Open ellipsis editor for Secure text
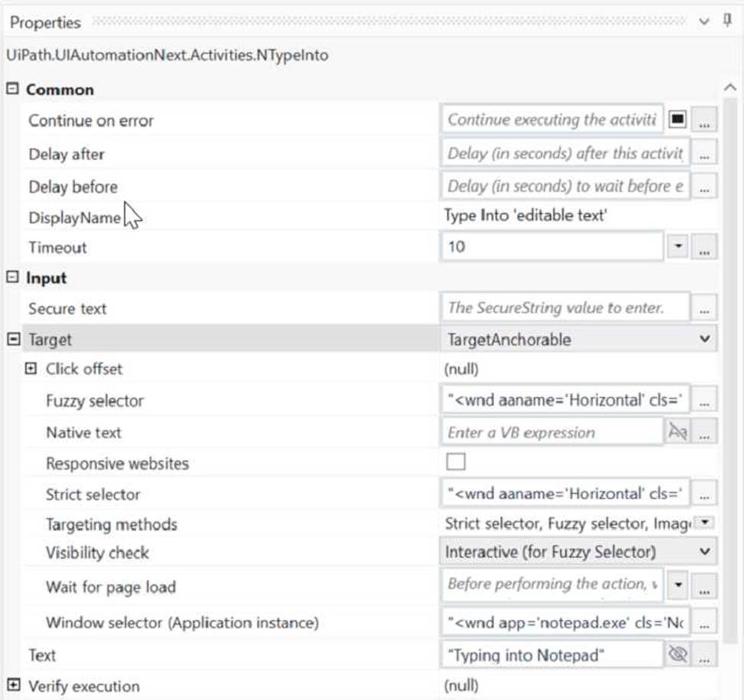 tap(704, 308)
